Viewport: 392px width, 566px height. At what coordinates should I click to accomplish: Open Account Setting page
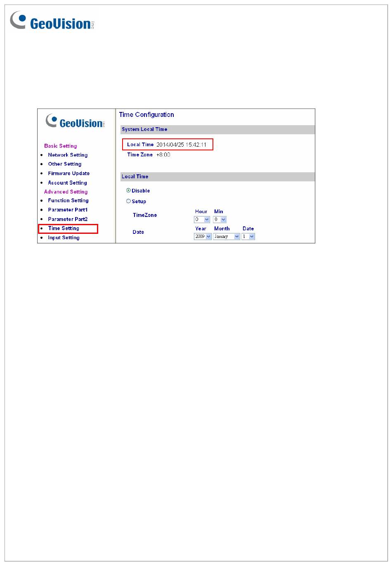click(x=67, y=183)
